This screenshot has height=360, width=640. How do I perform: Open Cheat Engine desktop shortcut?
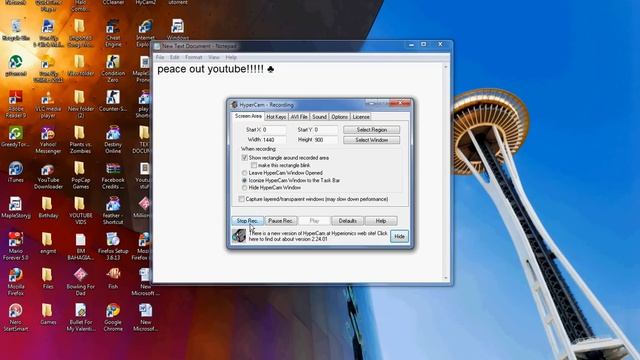[113, 32]
